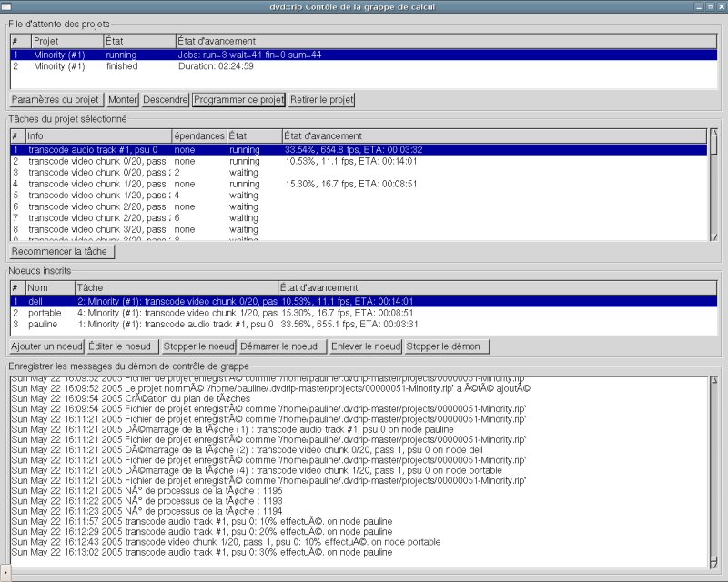
Task: Click "Monter" to move project up
Action: coord(123,100)
